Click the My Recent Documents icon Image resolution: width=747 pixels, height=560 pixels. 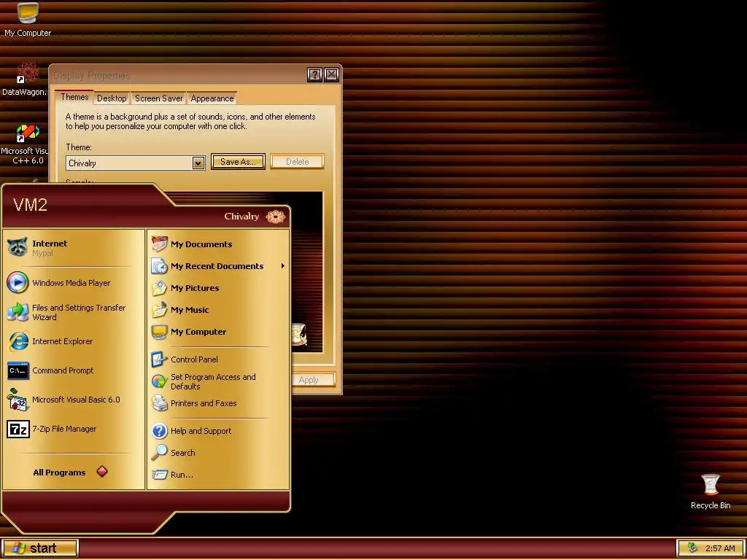(x=160, y=265)
